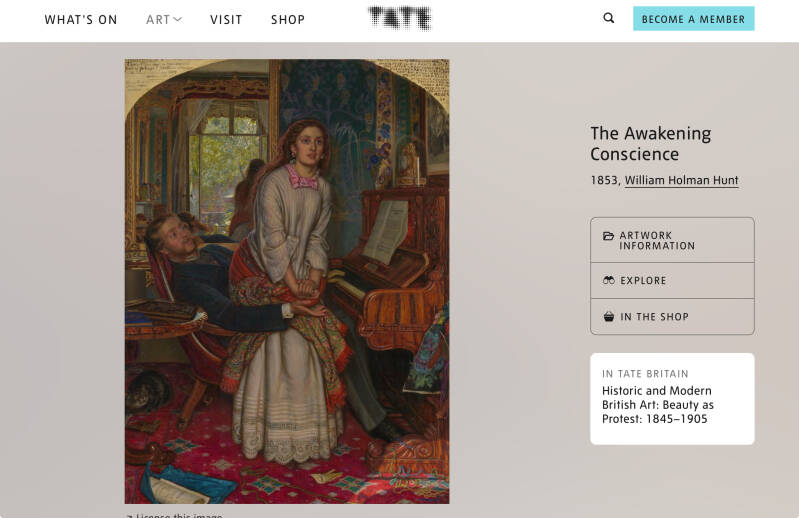Open the What's On menu
Viewport: 799px width, 518px height.
(81, 20)
